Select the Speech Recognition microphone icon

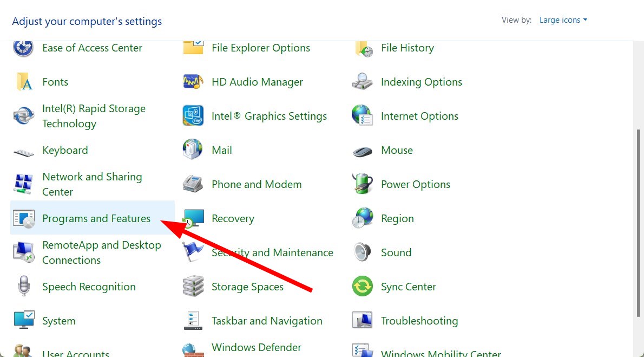pos(23,287)
